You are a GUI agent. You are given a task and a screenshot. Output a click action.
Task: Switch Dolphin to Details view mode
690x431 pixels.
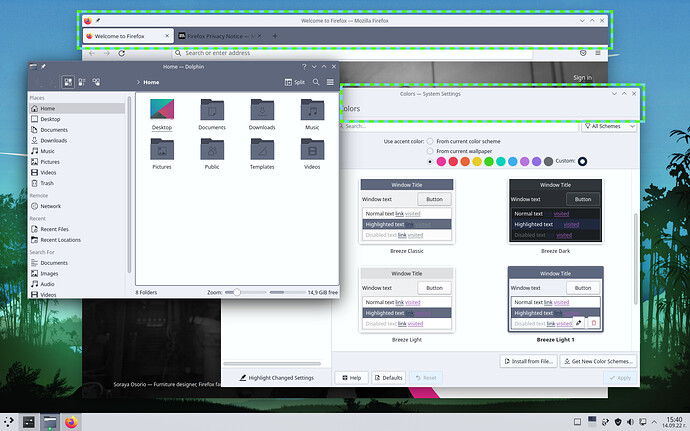click(x=96, y=82)
